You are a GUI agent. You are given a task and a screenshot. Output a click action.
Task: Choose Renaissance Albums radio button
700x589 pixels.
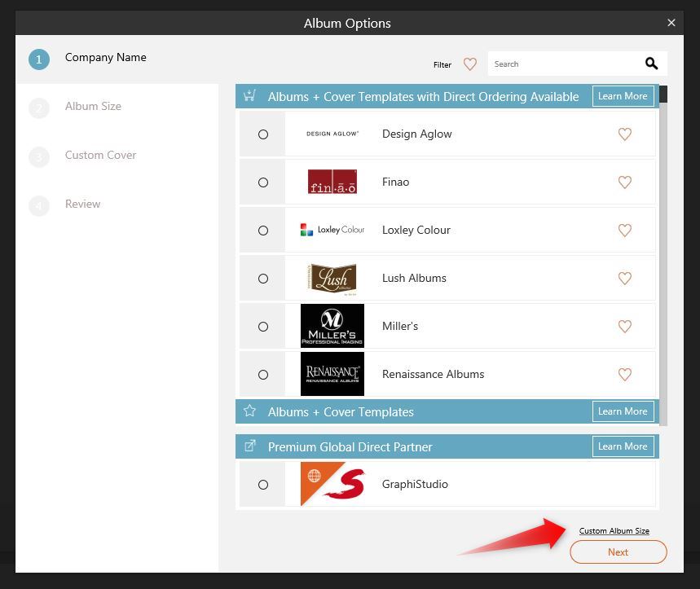point(263,375)
